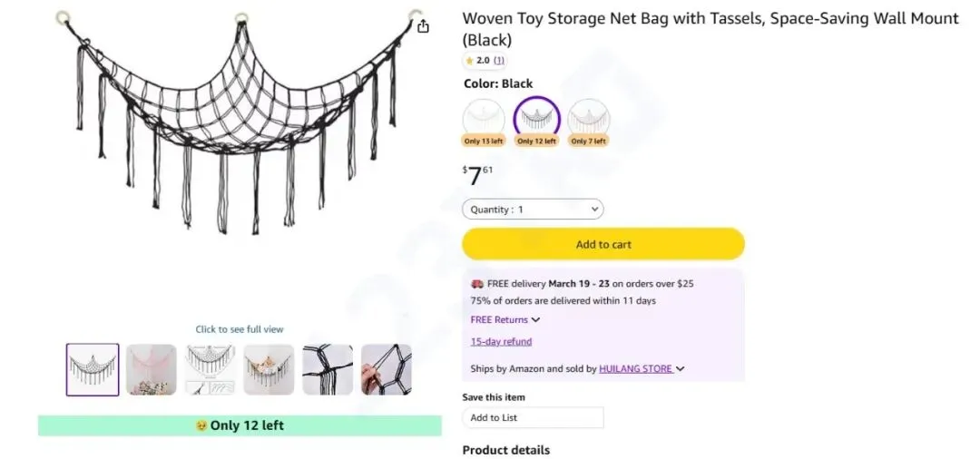Click the star rating icon
This screenshot has width=980, height=459.
[469, 61]
